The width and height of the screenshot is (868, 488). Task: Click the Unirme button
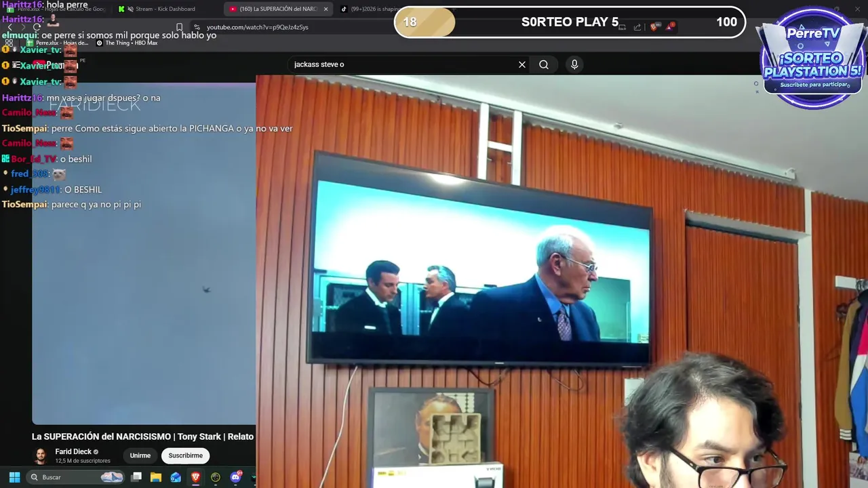(140, 455)
